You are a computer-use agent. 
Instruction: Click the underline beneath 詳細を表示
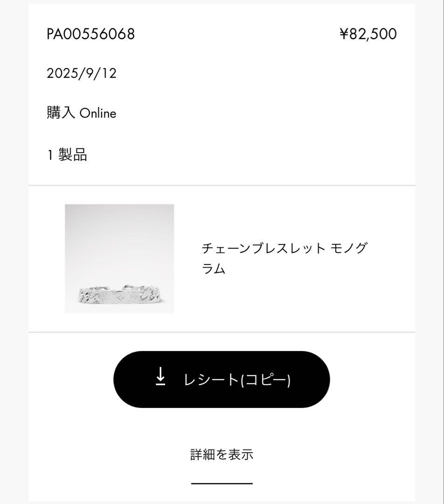222,483
